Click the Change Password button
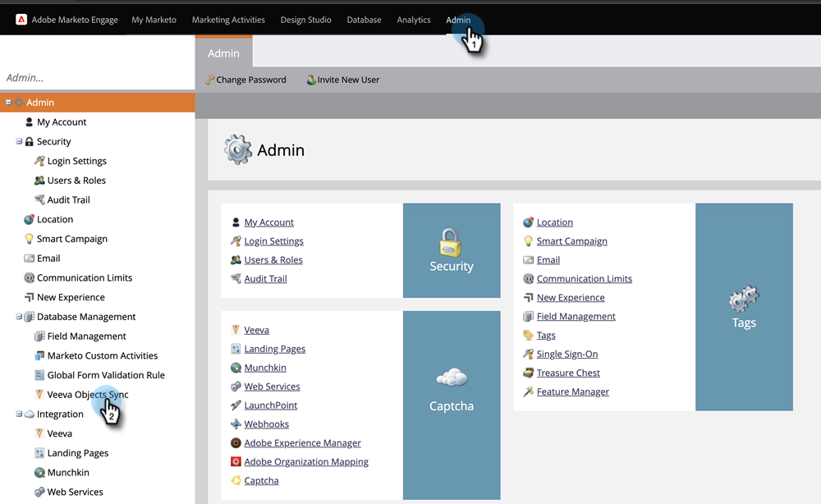The height and width of the screenshot is (504, 821). [246, 80]
